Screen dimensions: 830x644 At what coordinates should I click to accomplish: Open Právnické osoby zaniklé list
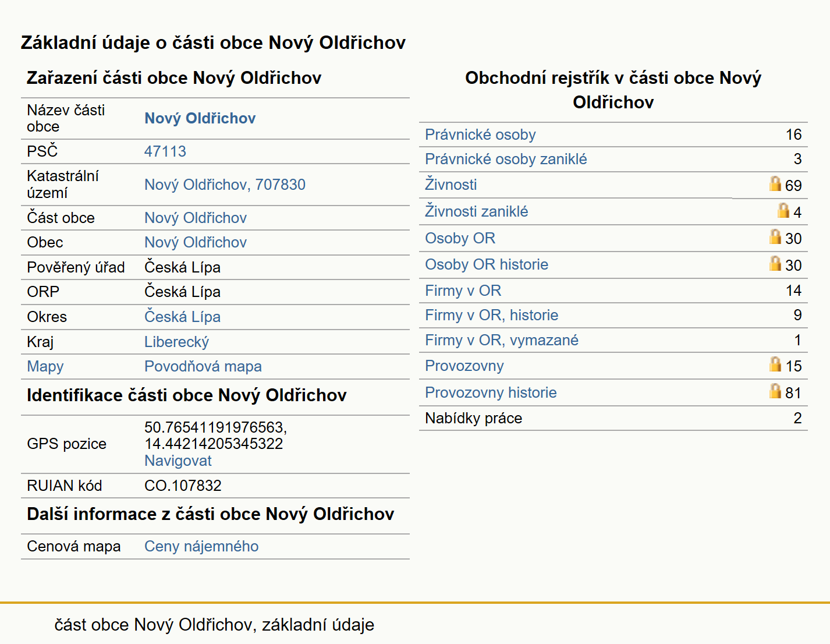tap(506, 159)
